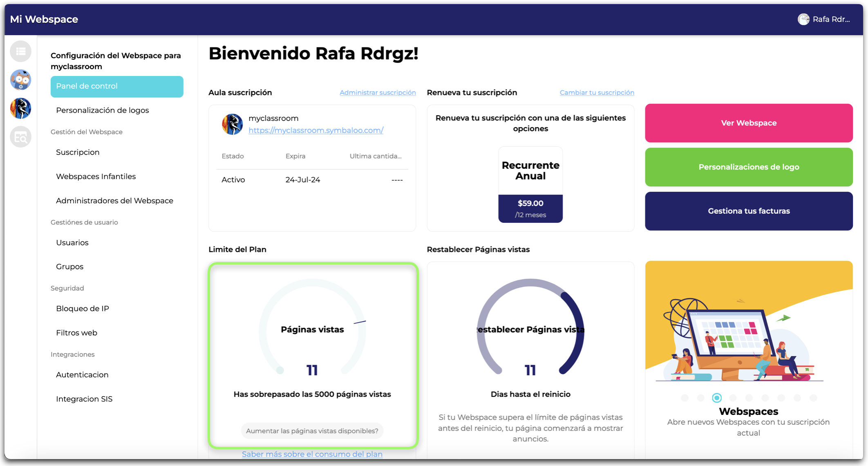Screen dimensions: 868x466
Task: Open Integracion SIS settings
Action: click(84, 399)
